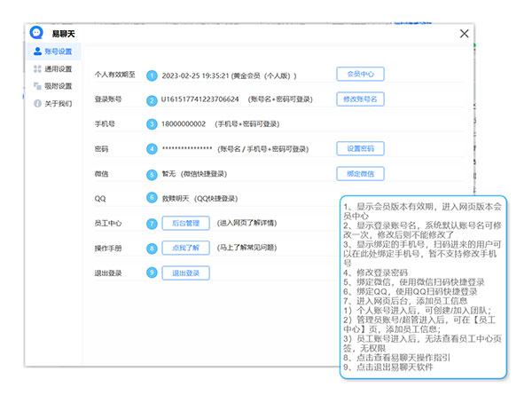Click the expiry date 2023-02-25 19:35:21
The height and width of the screenshot is (395, 532).
pos(195,75)
